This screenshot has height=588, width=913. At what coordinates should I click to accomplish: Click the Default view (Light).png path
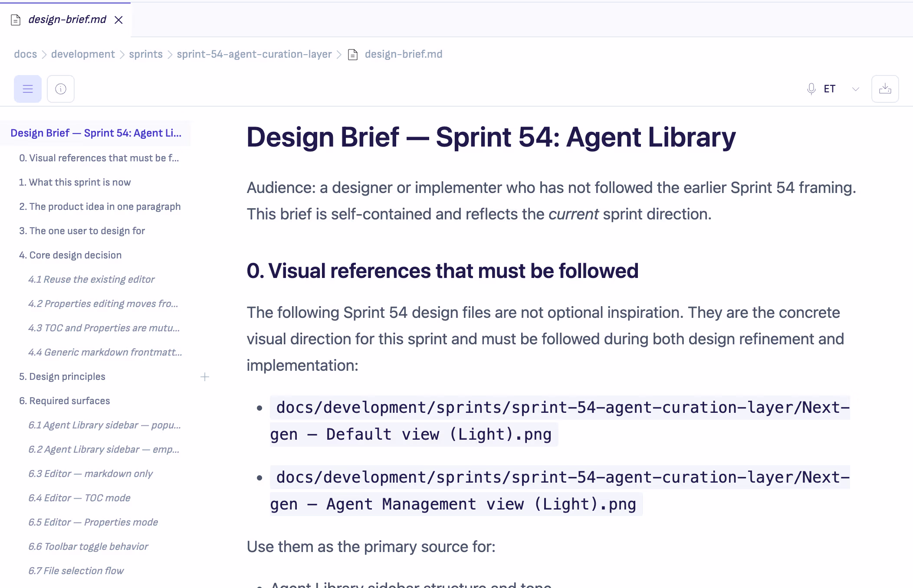560,421
